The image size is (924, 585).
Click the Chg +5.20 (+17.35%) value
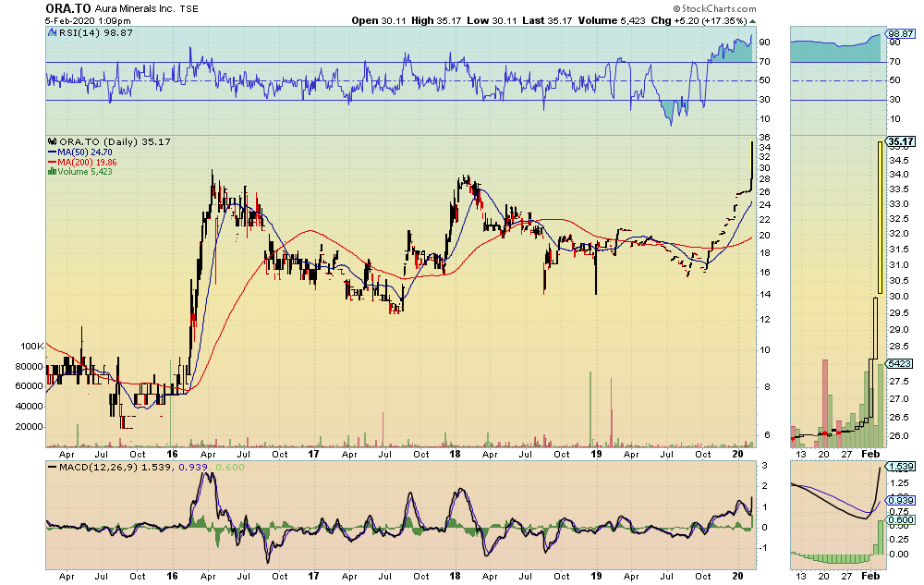(699, 20)
